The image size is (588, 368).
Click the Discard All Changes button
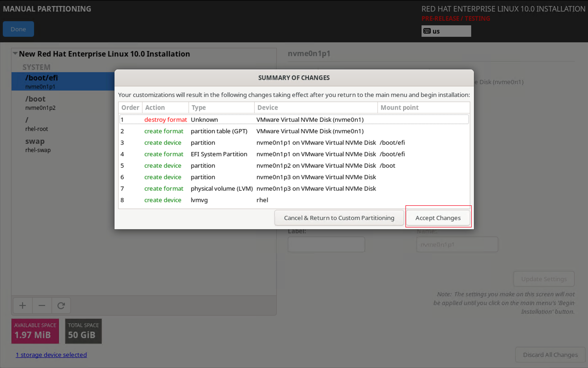coord(550,355)
